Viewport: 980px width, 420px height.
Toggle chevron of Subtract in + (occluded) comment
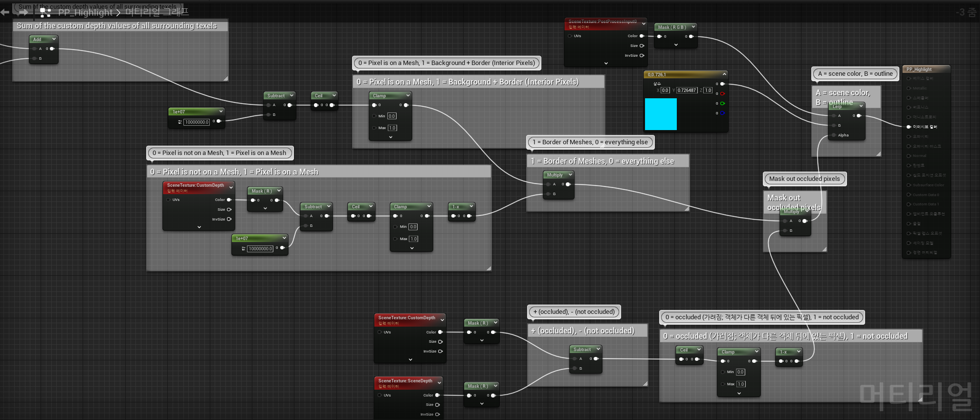coord(598,349)
